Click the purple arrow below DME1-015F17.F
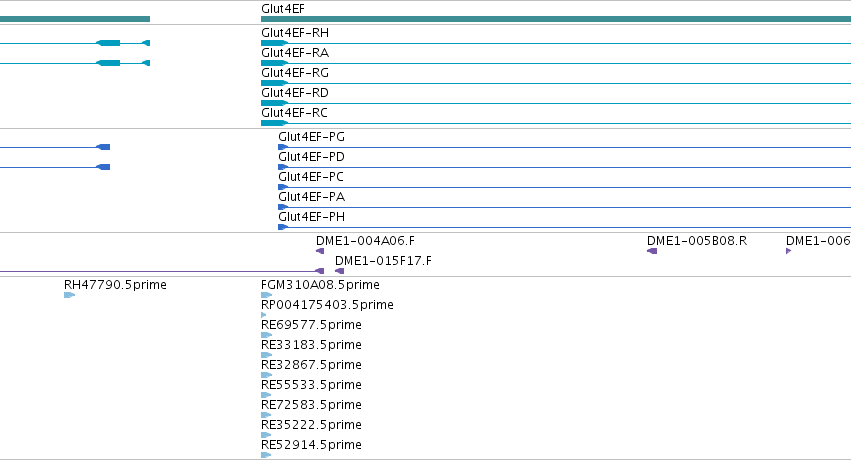The image size is (851, 460). coord(340,271)
